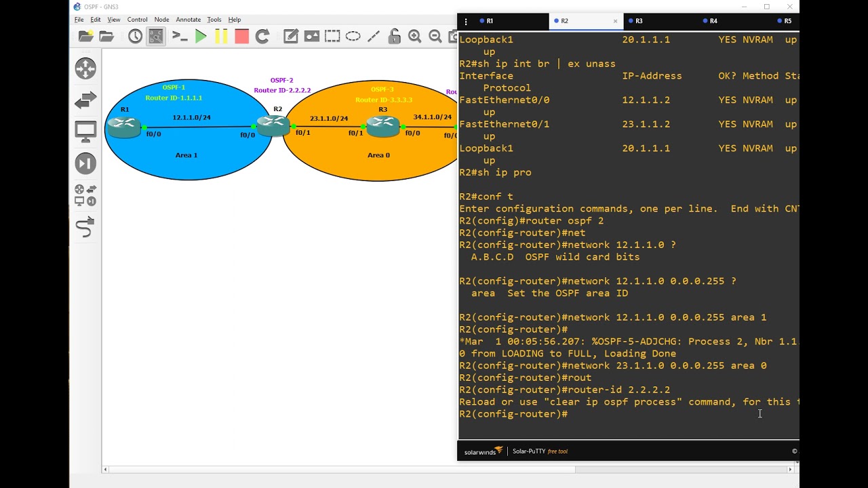Click canvas horizontal scrollbar right arrow
Image resolution: width=868 pixels, height=488 pixels.
[x=790, y=469]
